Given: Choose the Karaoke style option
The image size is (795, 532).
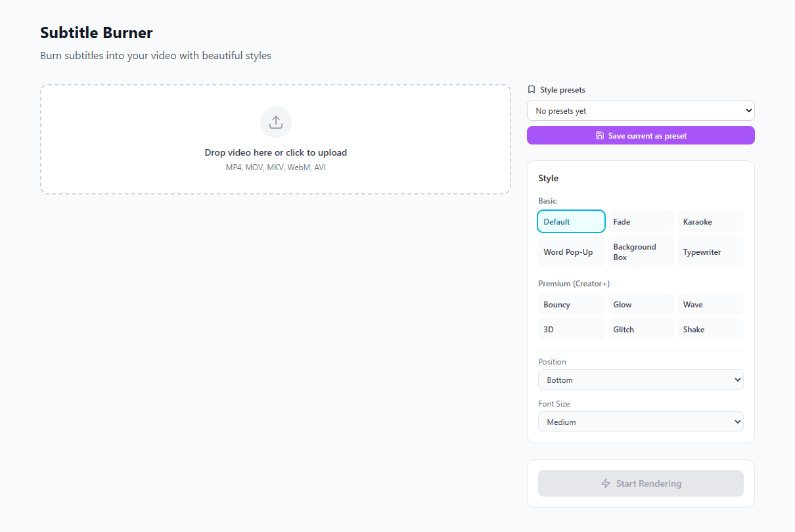Looking at the screenshot, I should [x=710, y=221].
